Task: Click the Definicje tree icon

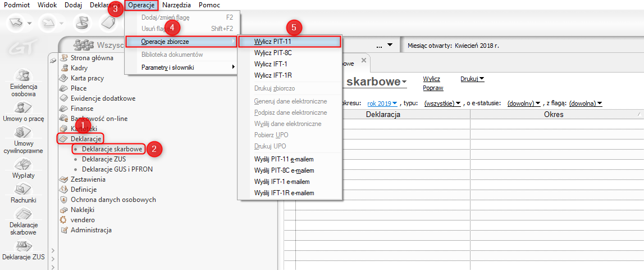Action: (63, 190)
